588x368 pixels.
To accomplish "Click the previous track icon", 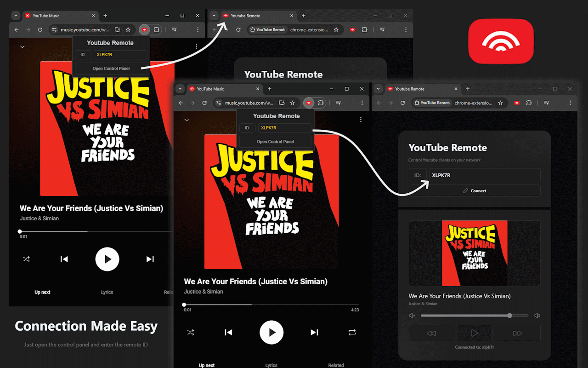I will (x=228, y=332).
